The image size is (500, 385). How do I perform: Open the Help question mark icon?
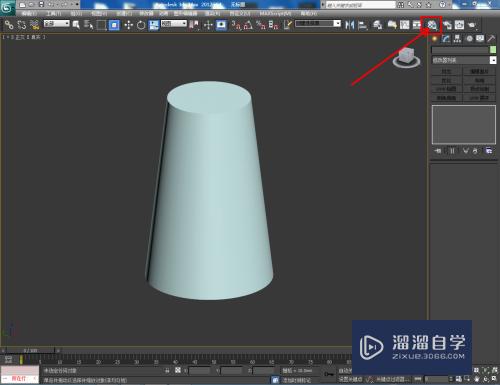pos(442,5)
